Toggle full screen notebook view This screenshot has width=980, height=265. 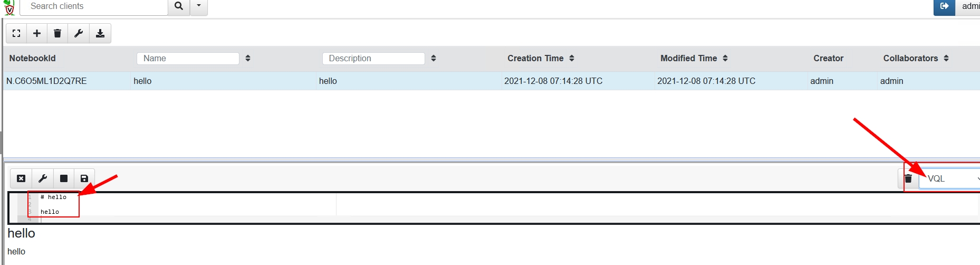[16, 33]
